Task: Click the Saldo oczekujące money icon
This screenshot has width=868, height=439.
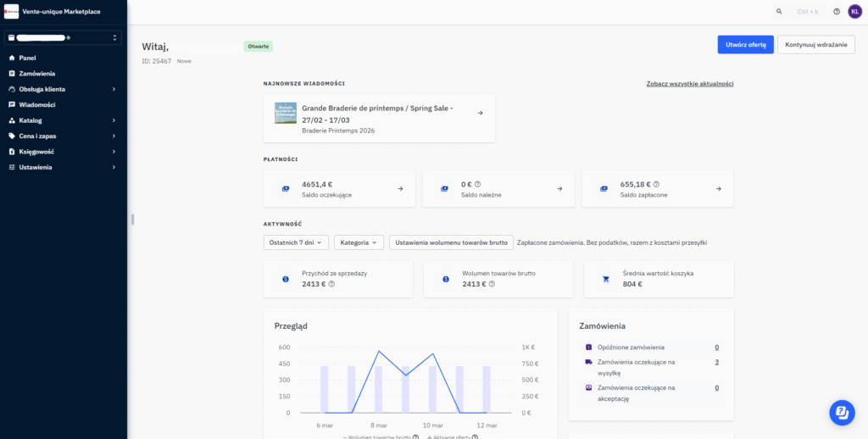Action: (286, 189)
